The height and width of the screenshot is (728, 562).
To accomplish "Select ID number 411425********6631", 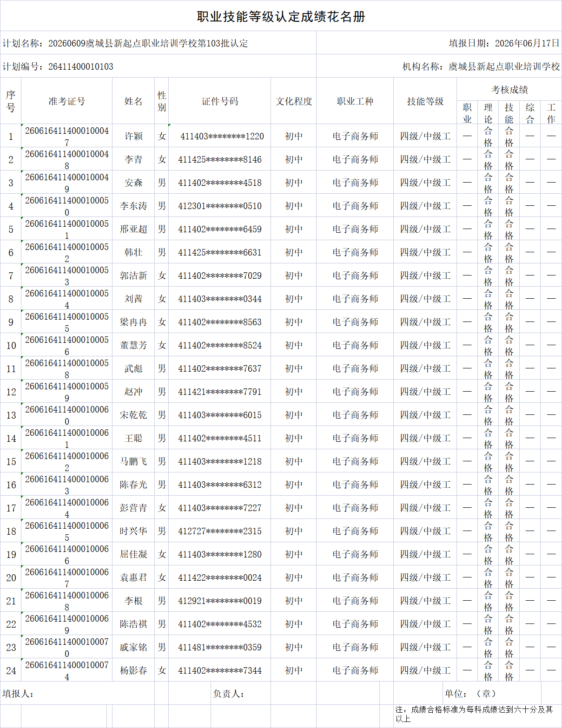I will 220,252.
